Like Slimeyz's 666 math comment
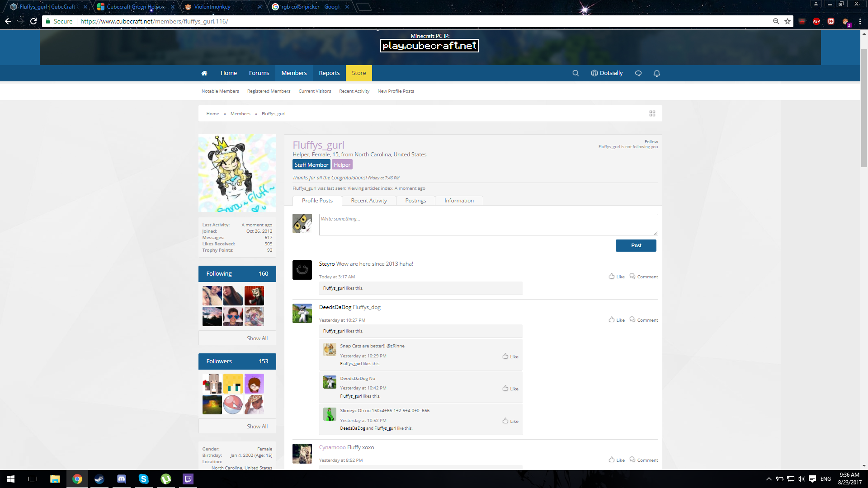 point(510,421)
